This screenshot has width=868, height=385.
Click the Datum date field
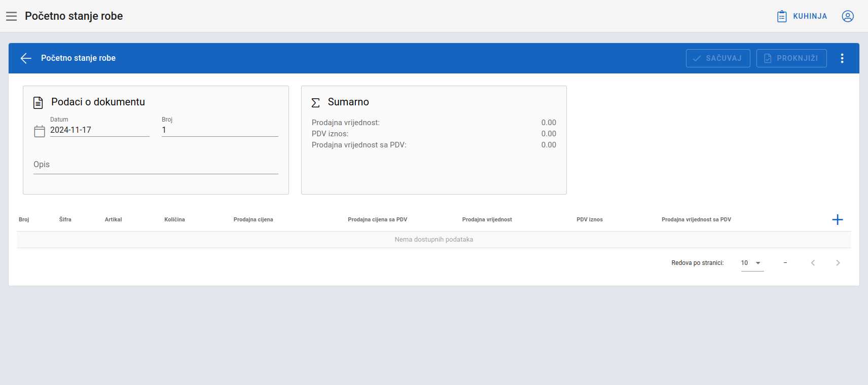click(99, 130)
